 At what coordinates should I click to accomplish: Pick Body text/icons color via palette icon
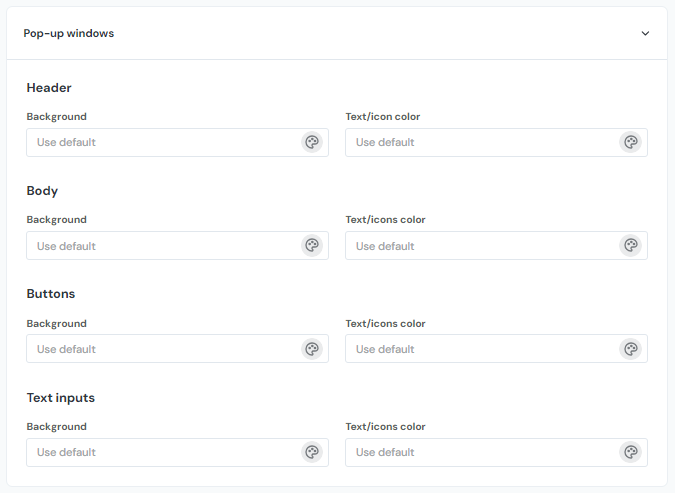(x=630, y=246)
